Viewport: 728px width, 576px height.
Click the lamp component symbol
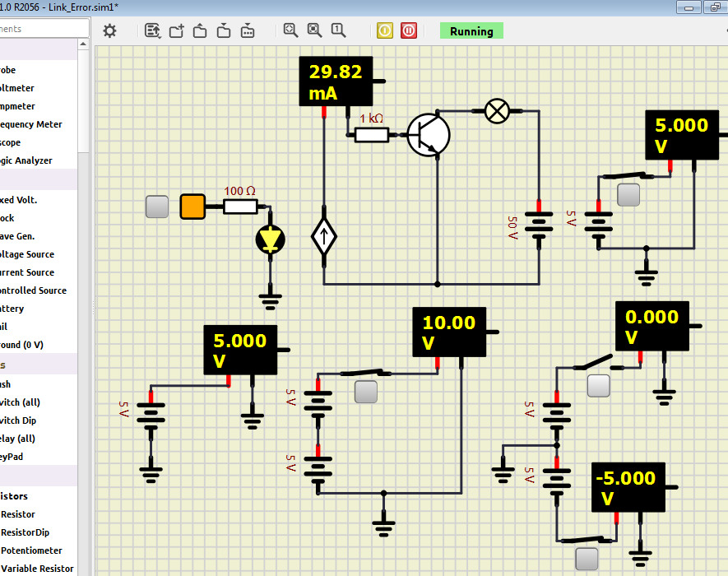496,111
